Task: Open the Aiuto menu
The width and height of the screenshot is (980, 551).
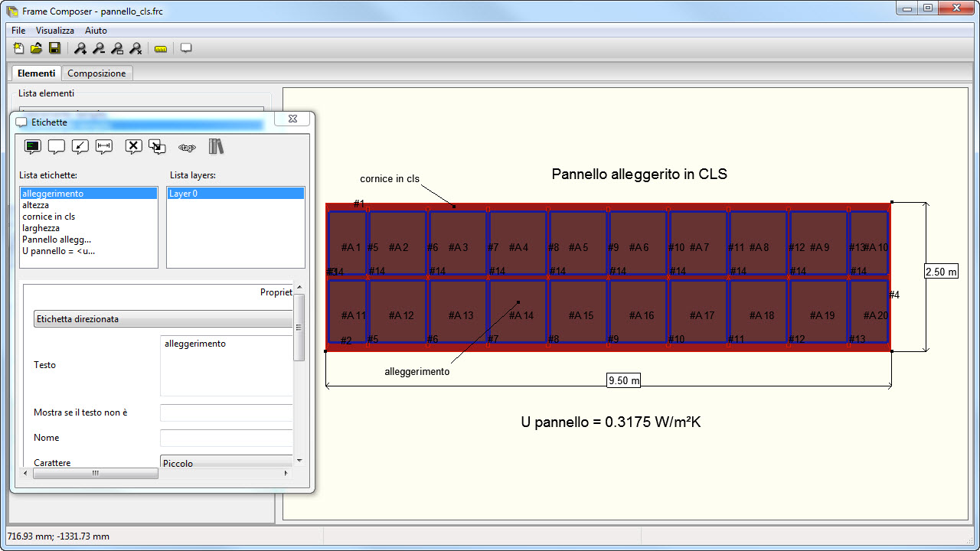Action: pos(96,31)
